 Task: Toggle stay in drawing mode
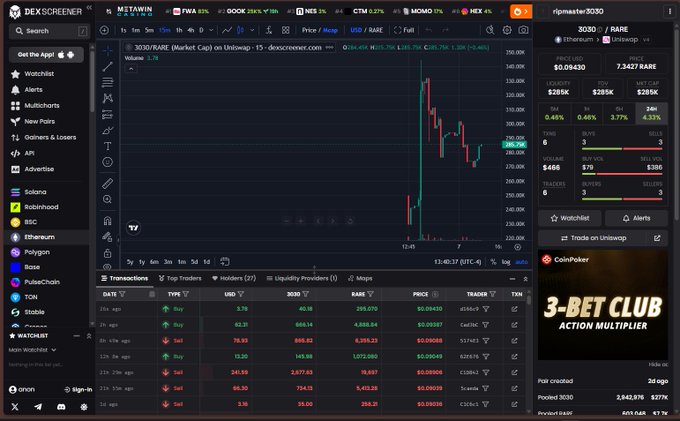[x=108, y=237]
